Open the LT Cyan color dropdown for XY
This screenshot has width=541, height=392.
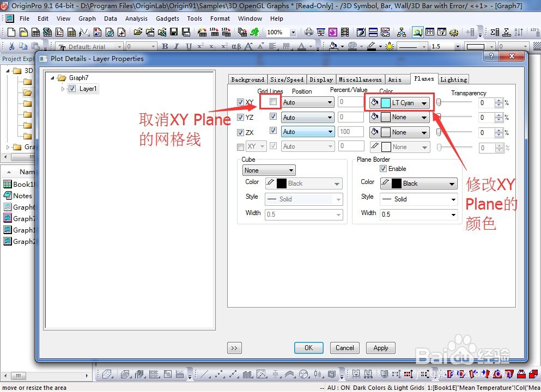399,103
